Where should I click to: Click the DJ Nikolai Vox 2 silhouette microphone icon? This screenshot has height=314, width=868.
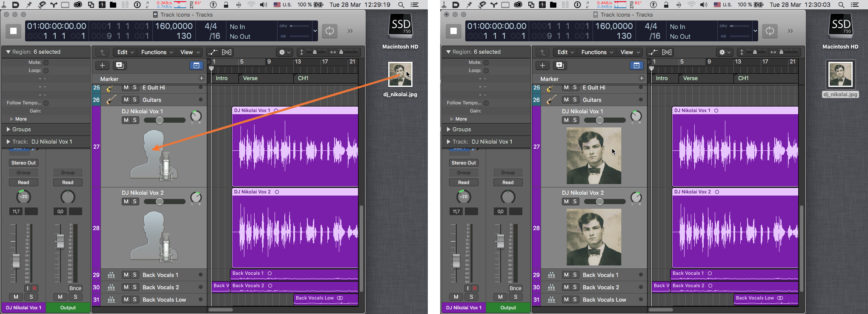click(154, 236)
